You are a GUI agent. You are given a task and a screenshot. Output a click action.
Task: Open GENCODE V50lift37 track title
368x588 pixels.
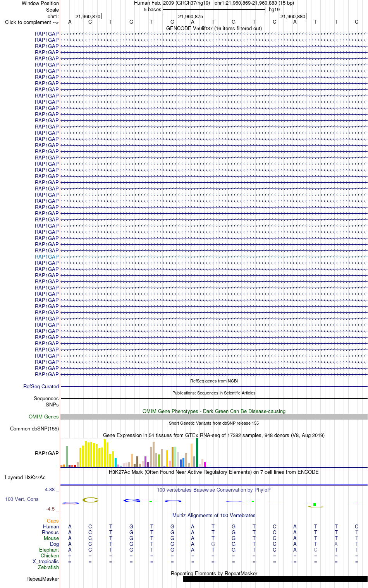[214, 28]
